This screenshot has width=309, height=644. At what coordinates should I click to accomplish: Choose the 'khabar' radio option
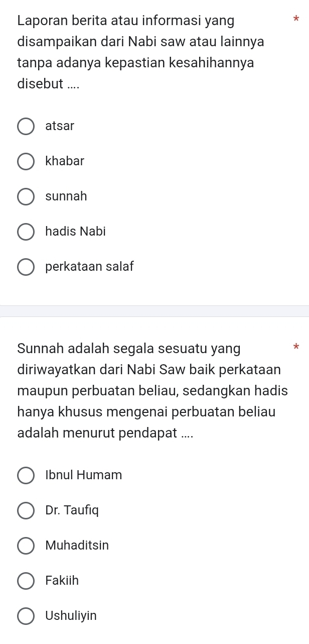click(x=26, y=162)
